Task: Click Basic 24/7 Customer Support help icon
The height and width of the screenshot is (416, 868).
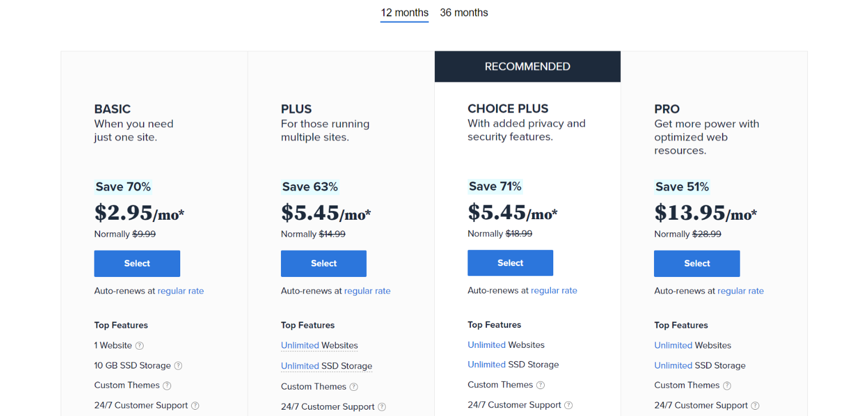Action: pos(195,406)
